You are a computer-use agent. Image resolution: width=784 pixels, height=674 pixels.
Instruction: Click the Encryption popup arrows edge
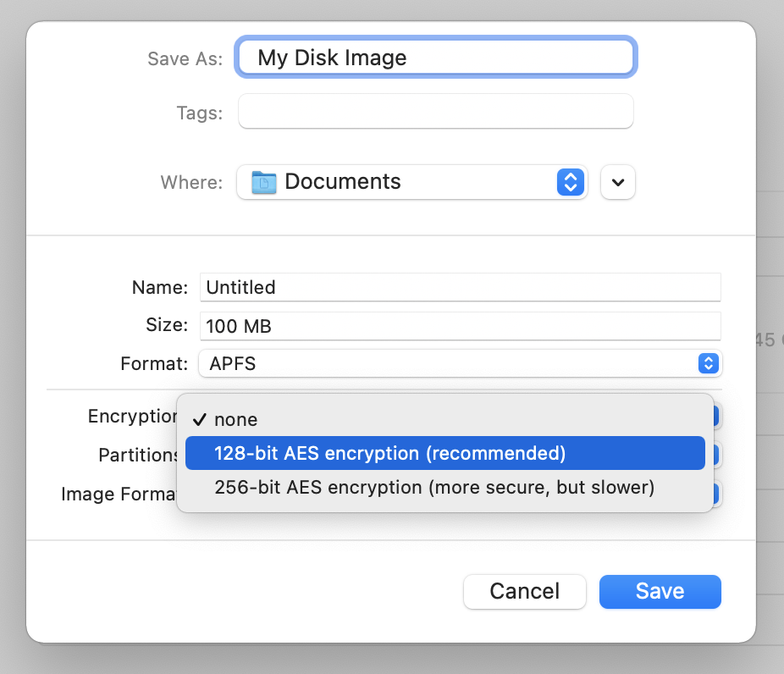tap(716, 416)
